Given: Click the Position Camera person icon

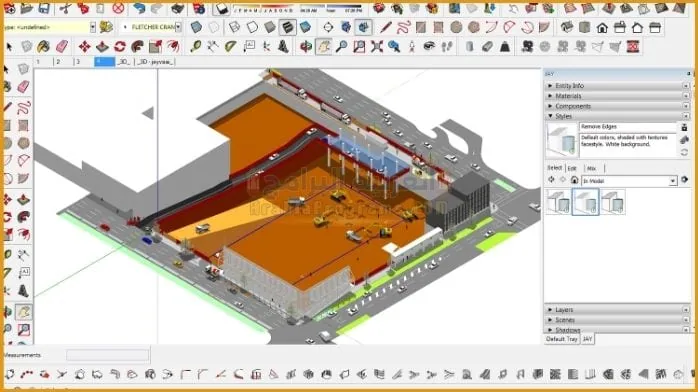Looking at the screenshot, I should (412, 46).
